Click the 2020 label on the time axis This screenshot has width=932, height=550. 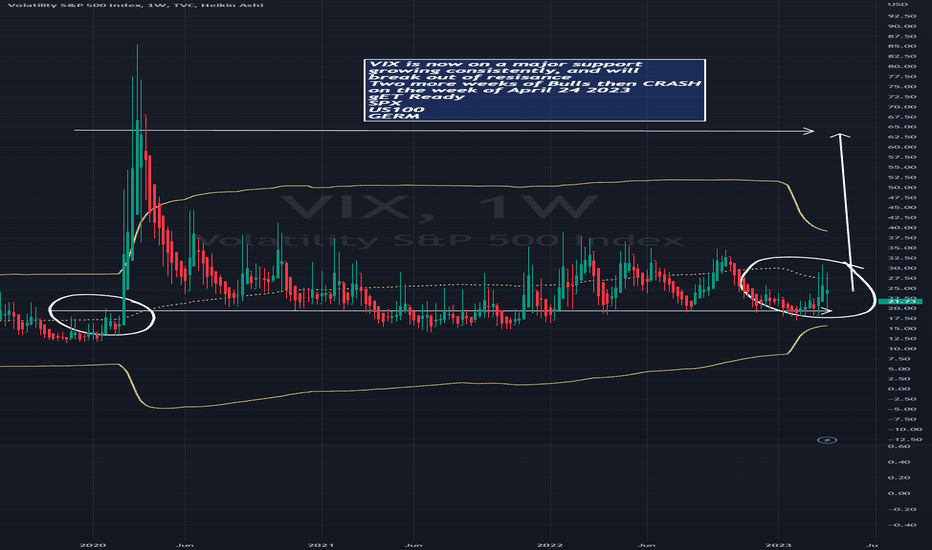pyautogui.click(x=93, y=545)
